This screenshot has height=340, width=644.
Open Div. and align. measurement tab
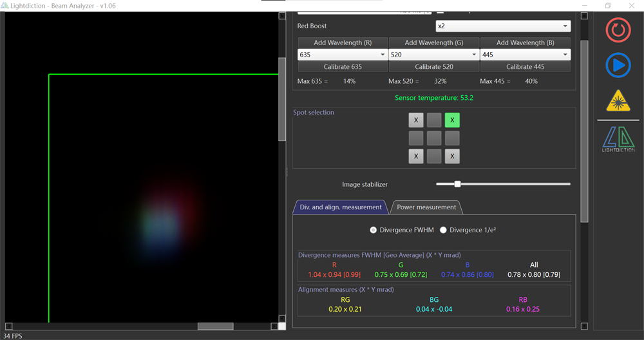click(340, 207)
